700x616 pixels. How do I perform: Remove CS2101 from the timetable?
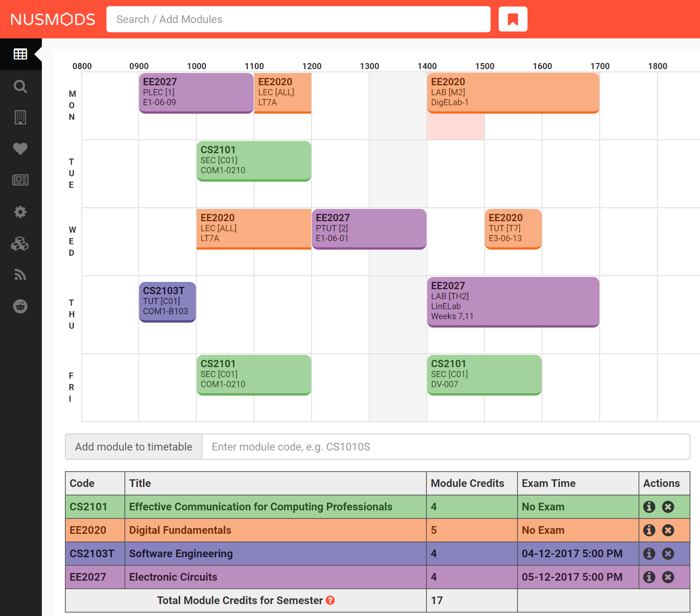point(668,507)
